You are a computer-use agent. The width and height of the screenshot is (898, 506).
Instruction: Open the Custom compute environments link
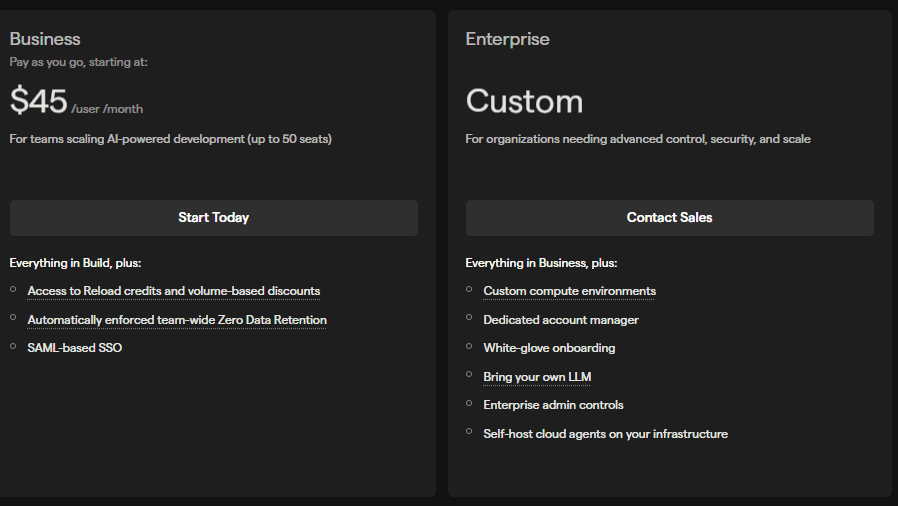tap(569, 291)
